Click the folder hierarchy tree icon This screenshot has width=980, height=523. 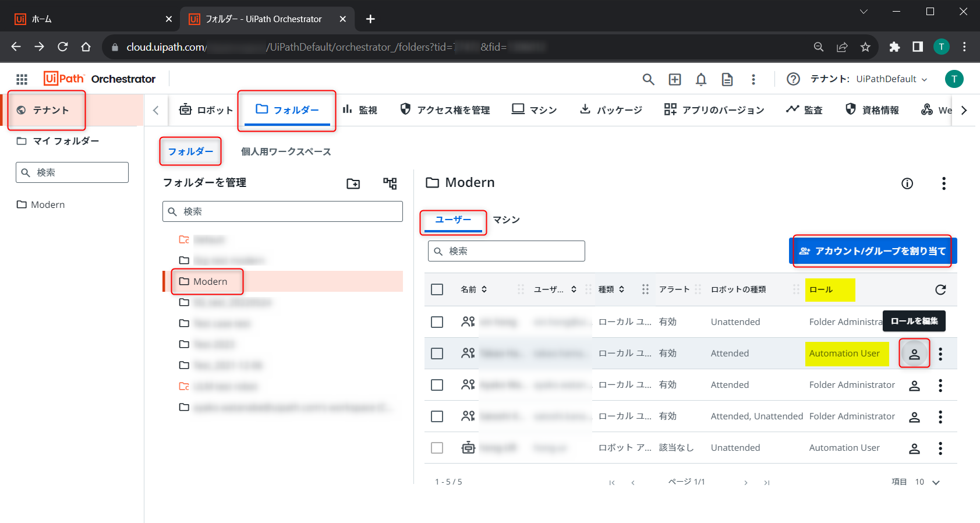(x=390, y=183)
